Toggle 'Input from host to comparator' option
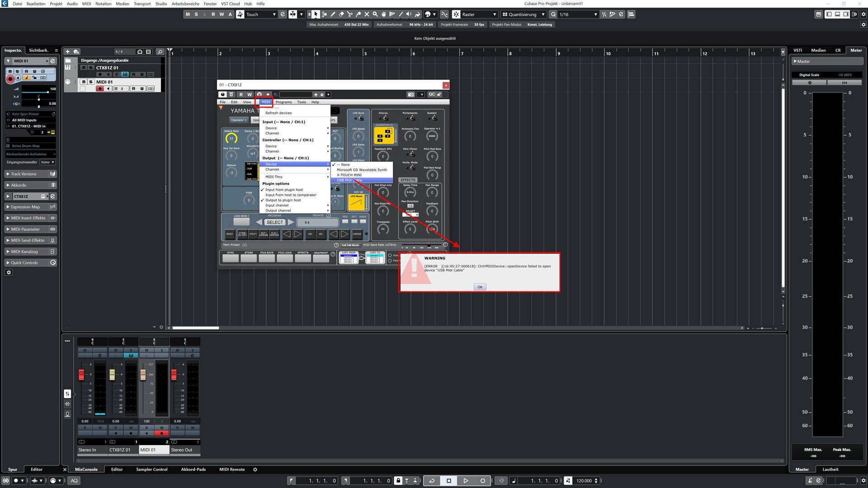This screenshot has width=868, height=488. point(291,195)
